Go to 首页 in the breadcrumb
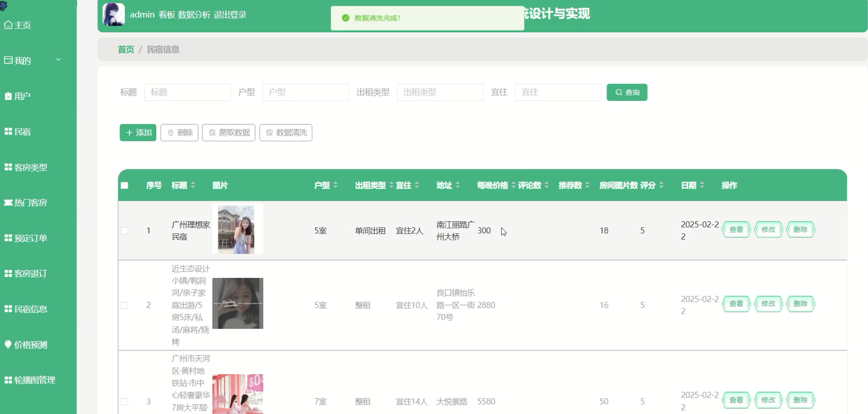Screen dimensions: 868x414 coord(126,50)
